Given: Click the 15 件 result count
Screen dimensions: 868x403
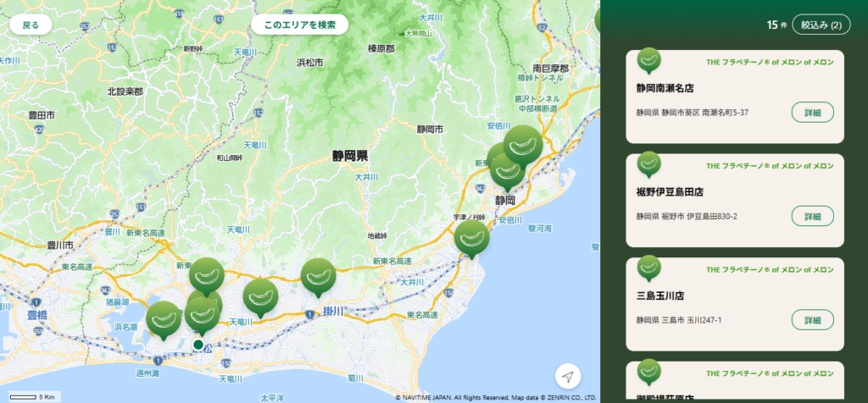Looking at the screenshot, I should click(776, 25).
